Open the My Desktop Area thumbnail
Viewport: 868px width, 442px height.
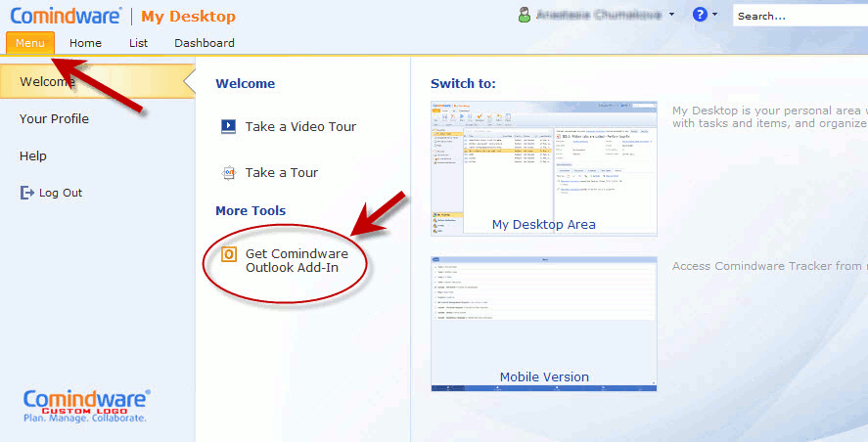[x=544, y=169]
